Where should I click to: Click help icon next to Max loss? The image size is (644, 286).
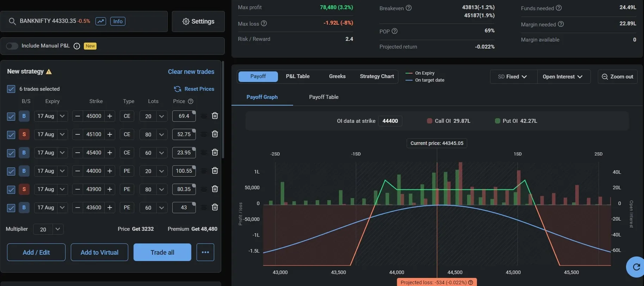(x=264, y=24)
